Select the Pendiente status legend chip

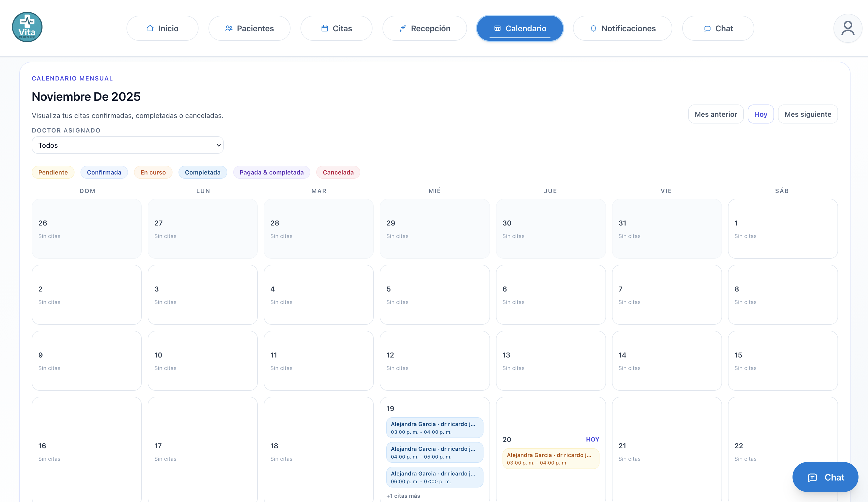(x=53, y=172)
